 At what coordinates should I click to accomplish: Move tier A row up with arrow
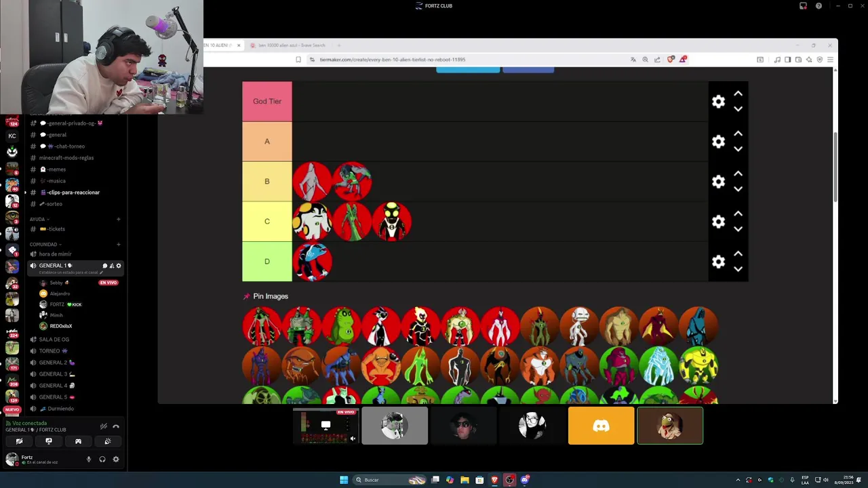[x=738, y=134]
